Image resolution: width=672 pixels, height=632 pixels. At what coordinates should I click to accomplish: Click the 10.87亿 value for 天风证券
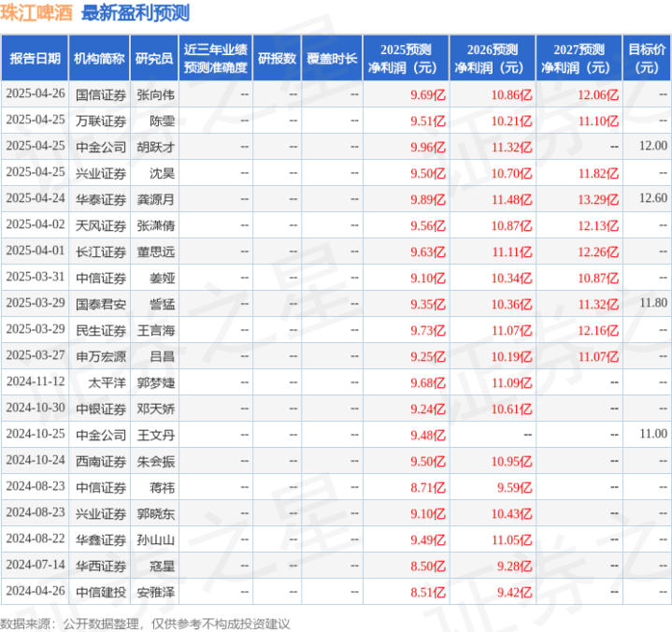coord(512,226)
